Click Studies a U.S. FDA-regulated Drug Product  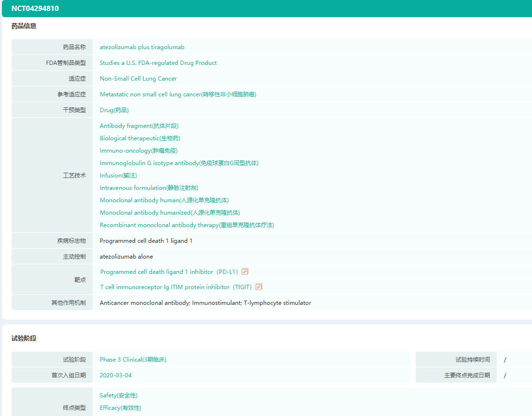(158, 63)
